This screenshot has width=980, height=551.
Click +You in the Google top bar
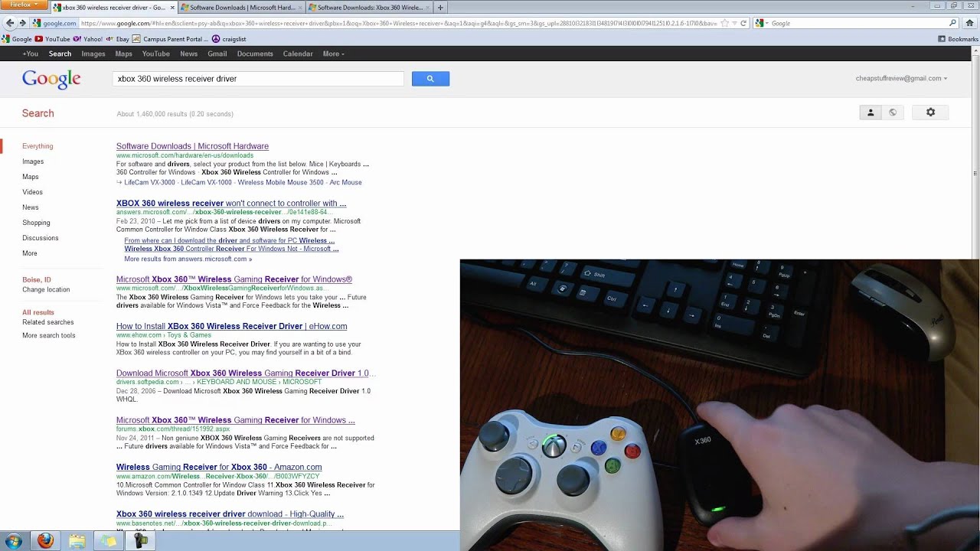point(31,54)
